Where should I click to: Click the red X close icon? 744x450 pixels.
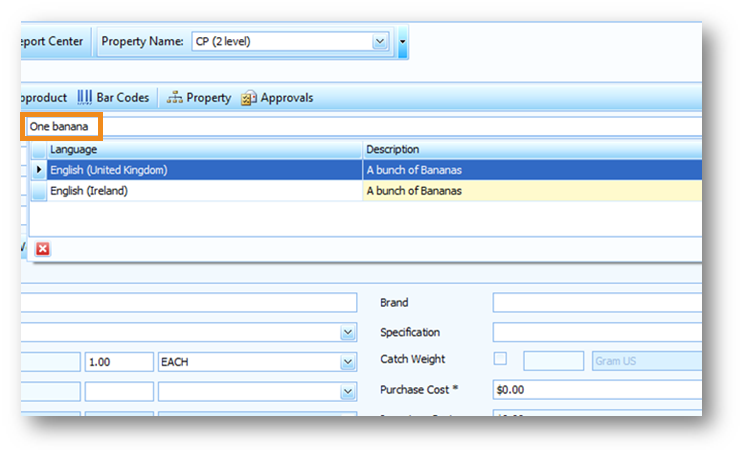(x=42, y=248)
